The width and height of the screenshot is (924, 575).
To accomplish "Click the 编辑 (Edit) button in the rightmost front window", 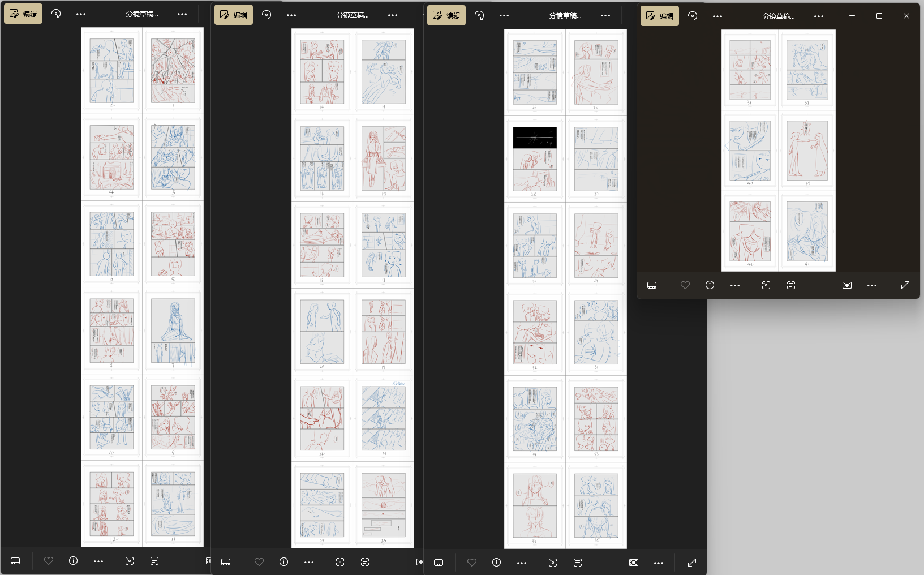I will click(660, 16).
